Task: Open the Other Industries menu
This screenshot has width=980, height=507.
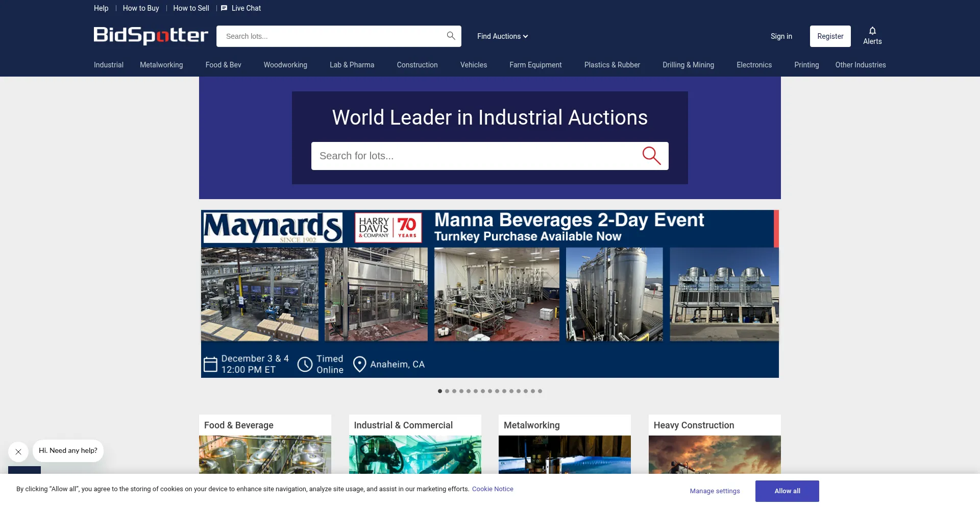Action: 860,65
